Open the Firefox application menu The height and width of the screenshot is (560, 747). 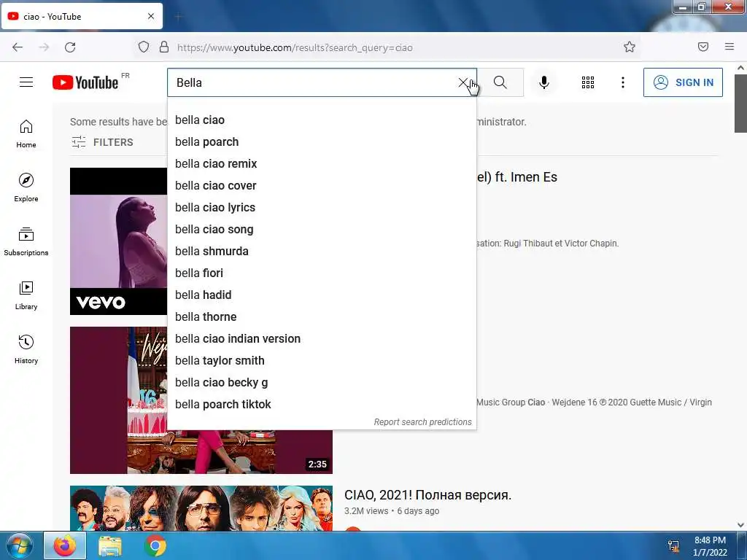729,47
